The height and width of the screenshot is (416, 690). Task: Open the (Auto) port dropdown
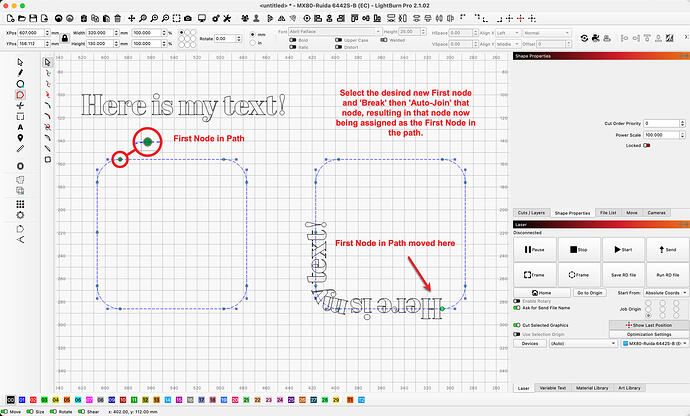click(583, 343)
